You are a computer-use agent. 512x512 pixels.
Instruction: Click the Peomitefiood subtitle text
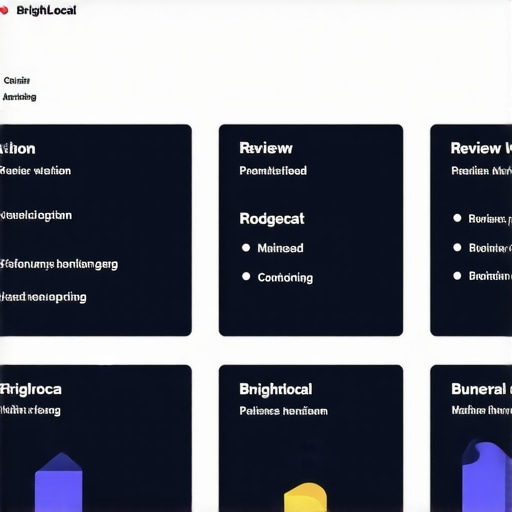pos(273,171)
